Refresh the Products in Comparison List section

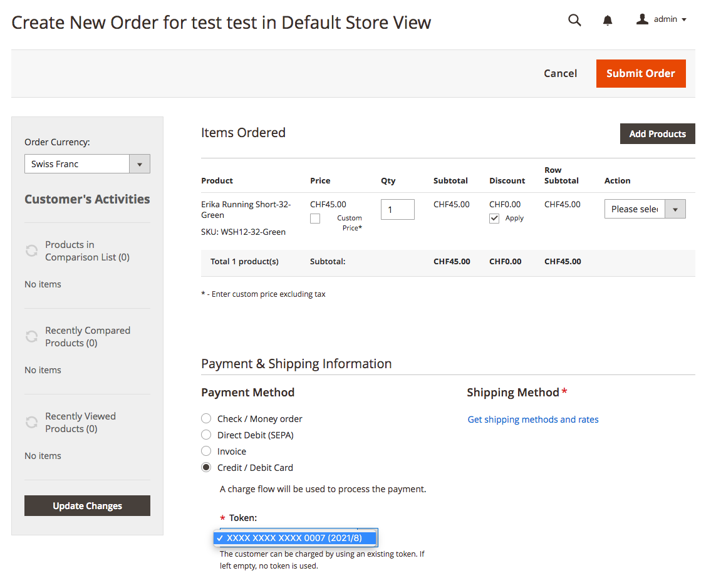point(31,251)
